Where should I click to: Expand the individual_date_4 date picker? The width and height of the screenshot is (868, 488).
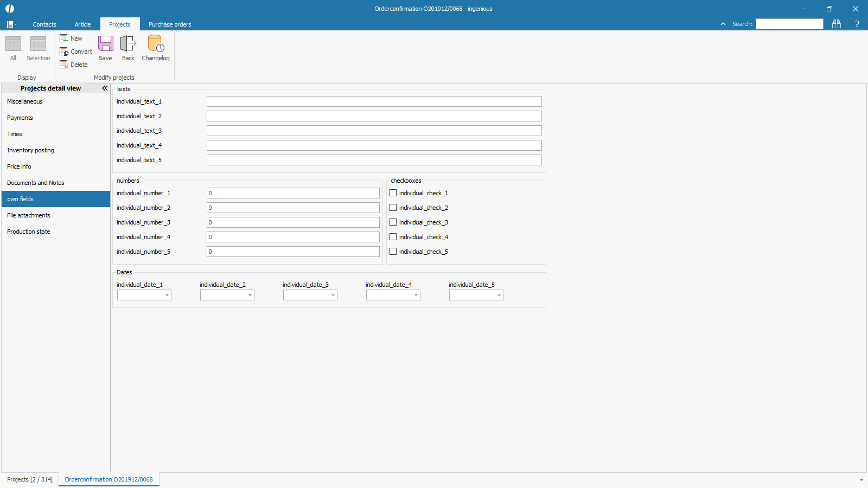(x=416, y=296)
